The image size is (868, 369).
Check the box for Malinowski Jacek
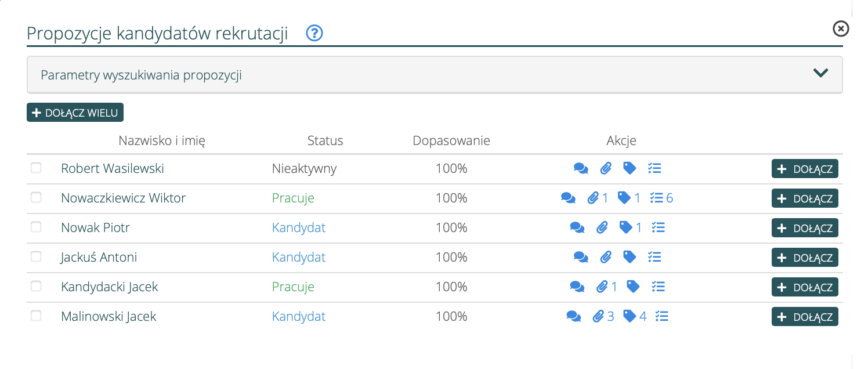pyautogui.click(x=36, y=316)
